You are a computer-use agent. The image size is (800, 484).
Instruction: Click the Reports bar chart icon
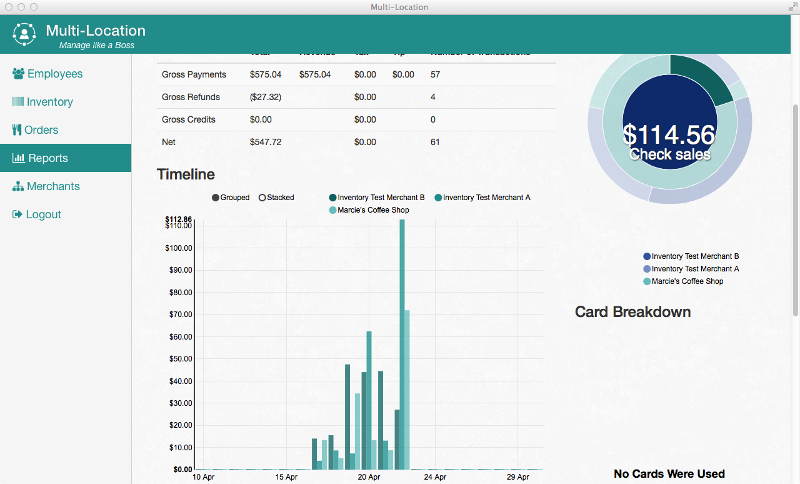[18, 158]
